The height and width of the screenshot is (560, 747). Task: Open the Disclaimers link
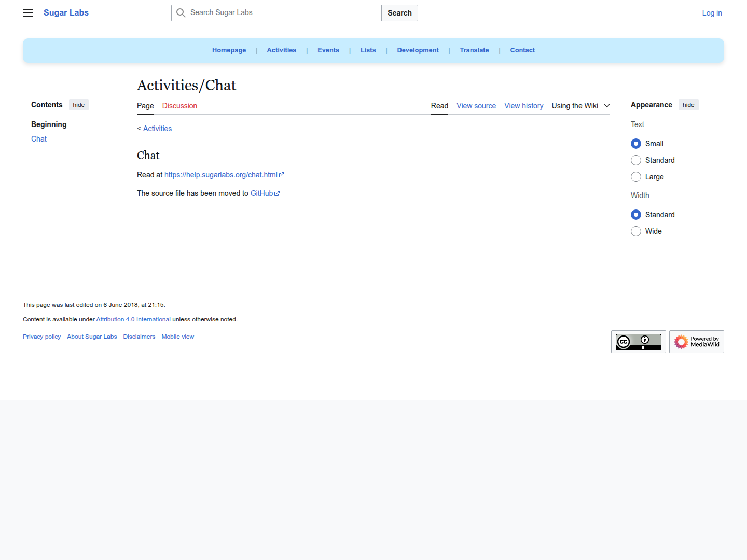[x=139, y=337]
